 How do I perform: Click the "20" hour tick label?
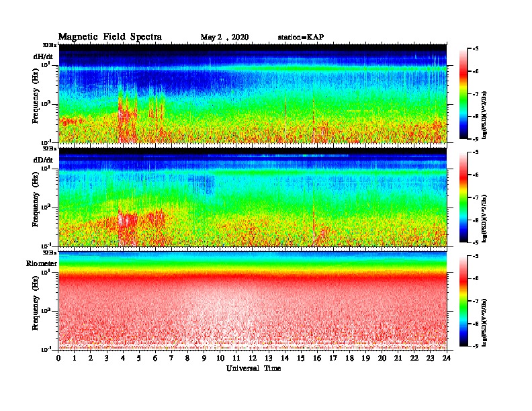[382, 359]
